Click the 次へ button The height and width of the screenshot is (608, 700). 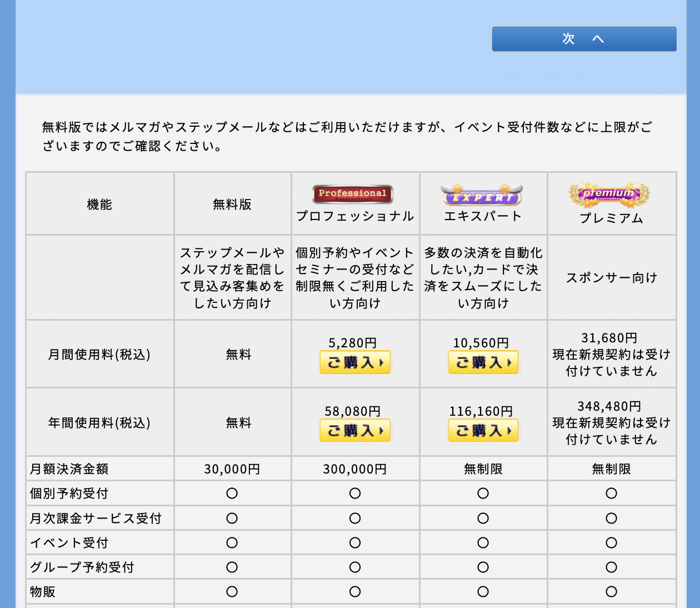click(x=584, y=39)
